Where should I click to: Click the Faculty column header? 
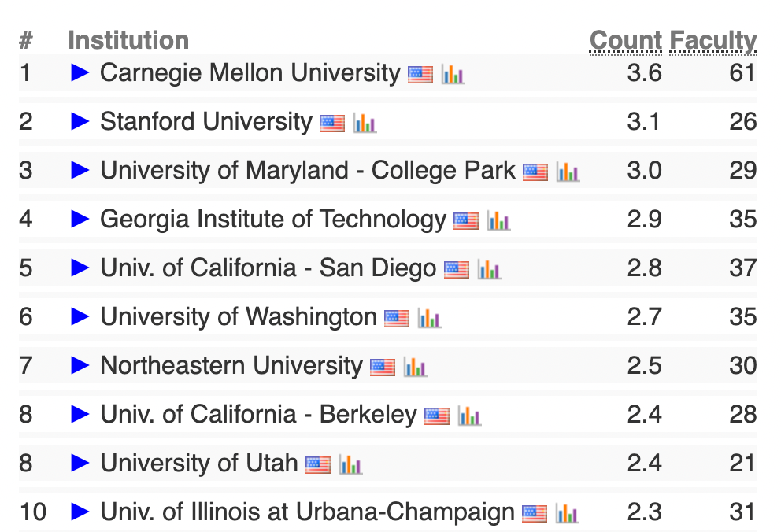click(713, 41)
